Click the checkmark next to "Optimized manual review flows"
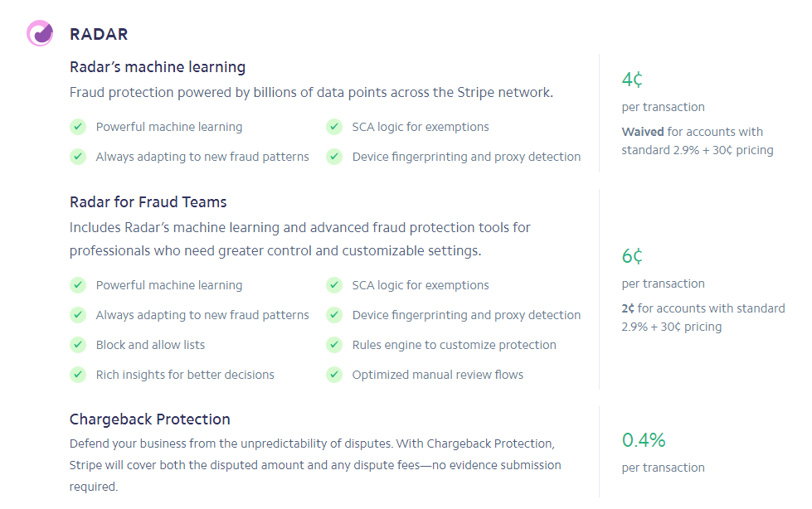The height and width of the screenshot is (509, 812). pyautogui.click(x=334, y=375)
